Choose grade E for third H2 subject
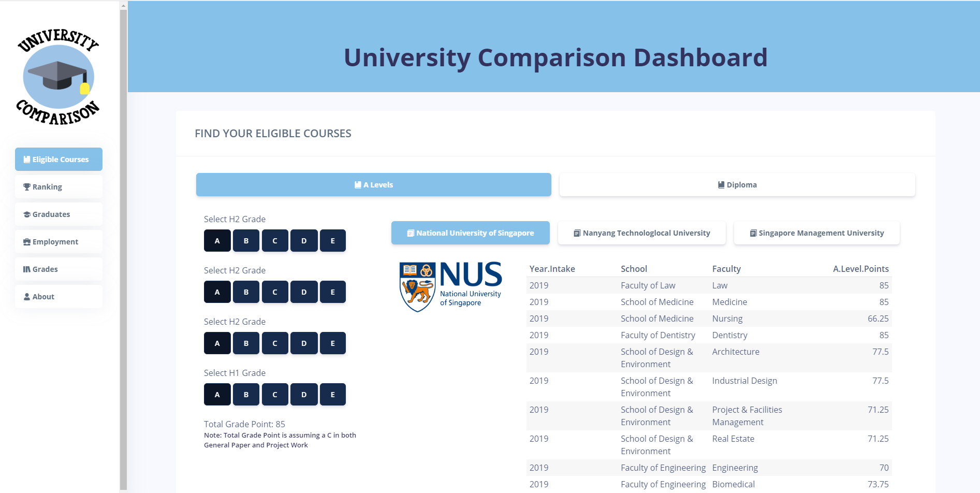Viewport: 980px width, 493px height. coord(333,343)
